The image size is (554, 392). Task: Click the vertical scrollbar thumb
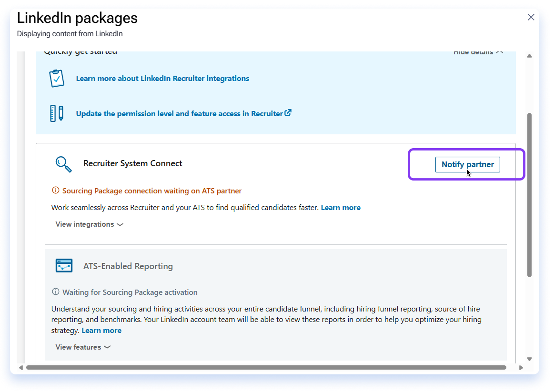[529, 195]
